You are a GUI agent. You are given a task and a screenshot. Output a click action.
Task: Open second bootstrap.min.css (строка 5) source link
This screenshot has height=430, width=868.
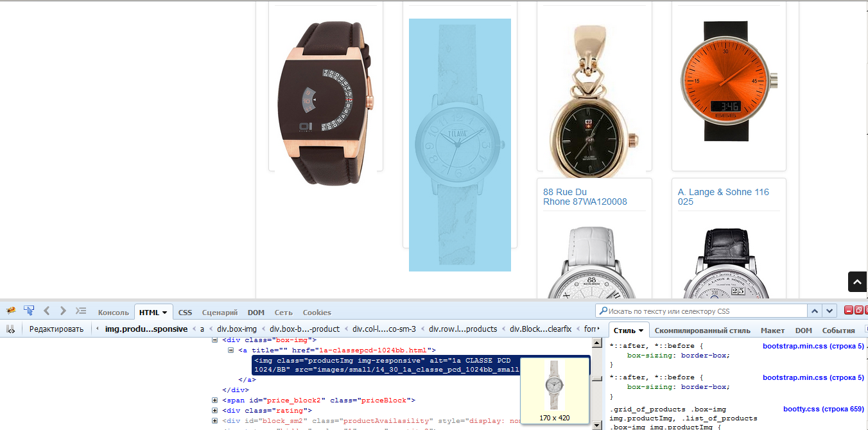click(813, 377)
